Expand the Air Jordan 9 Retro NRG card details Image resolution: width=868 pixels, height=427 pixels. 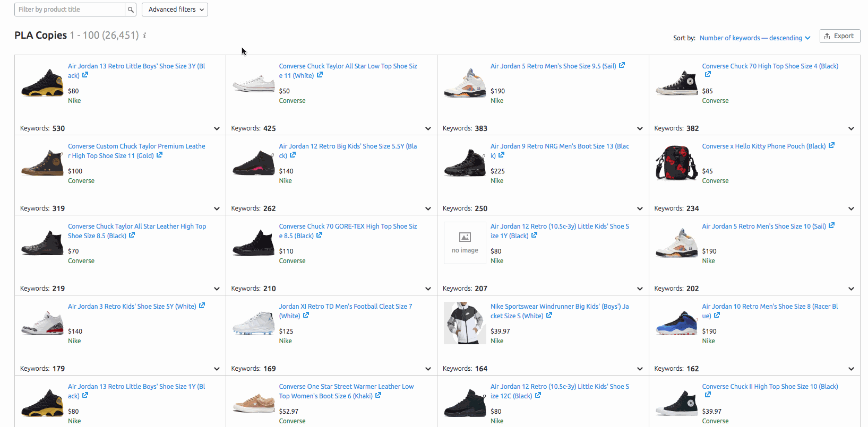coord(640,208)
